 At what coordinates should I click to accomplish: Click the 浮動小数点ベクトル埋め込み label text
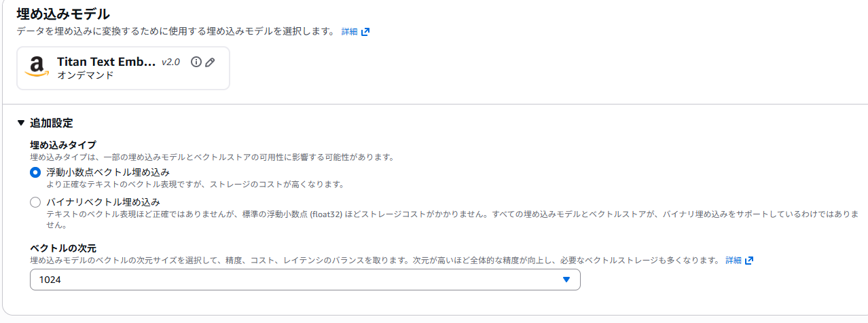(108, 172)
